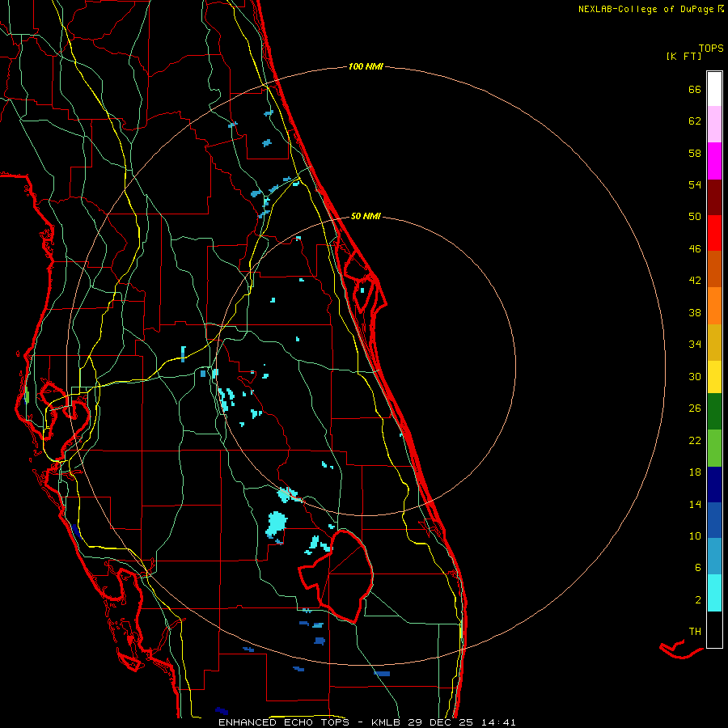The height and width of the screenshot is (728, 728).
Task: Click the cyan swatch on the scale
Action: pos(714,593)
